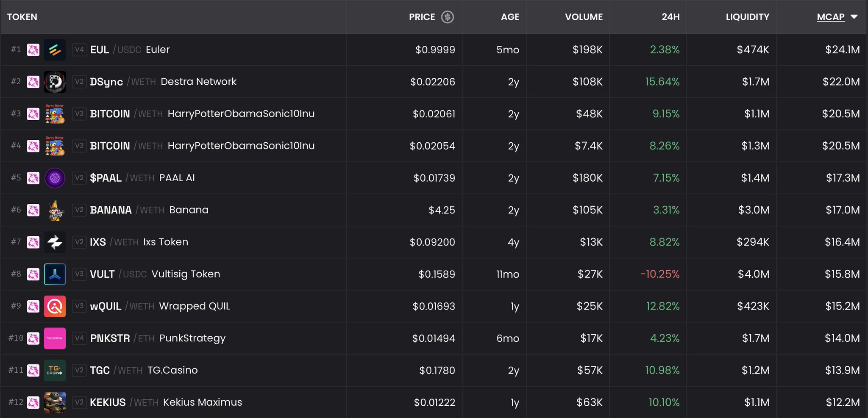Click the Destra Network token logo

click(55, 82)
